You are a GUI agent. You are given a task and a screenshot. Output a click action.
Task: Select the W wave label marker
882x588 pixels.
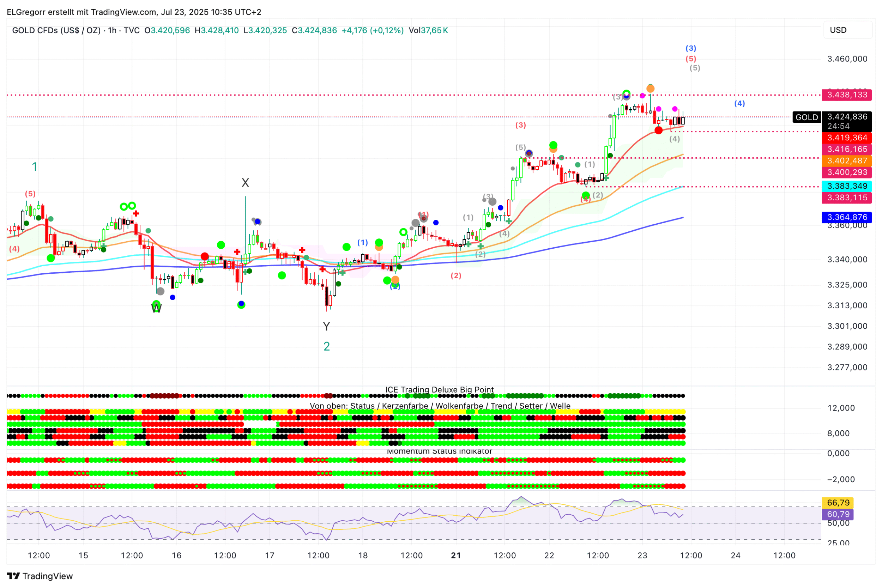156,308
